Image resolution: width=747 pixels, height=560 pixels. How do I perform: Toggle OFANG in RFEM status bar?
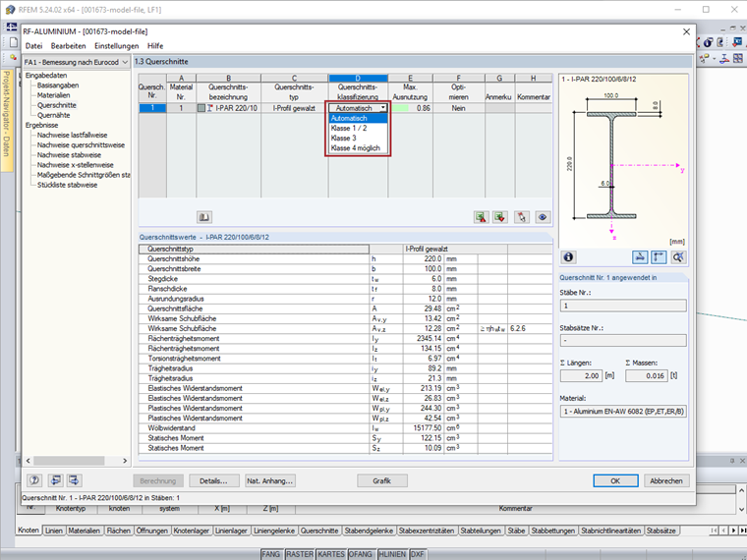361,554
